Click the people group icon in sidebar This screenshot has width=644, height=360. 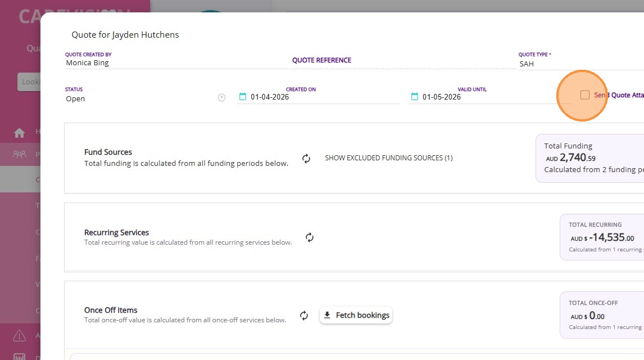tap(20, 154)
